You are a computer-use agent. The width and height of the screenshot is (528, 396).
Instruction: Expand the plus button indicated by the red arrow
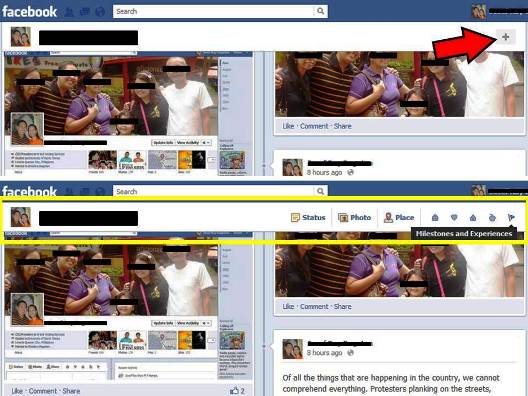(x=505, y=37)
